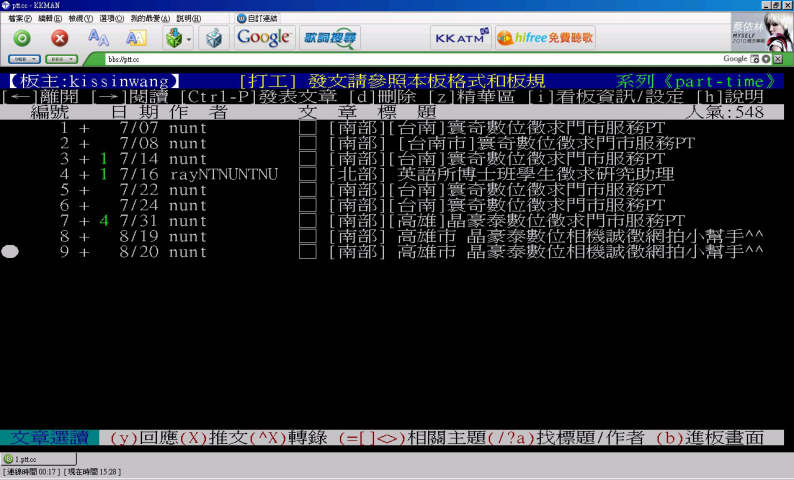Click the square marker on article 4 row
Viewport: 794px width, 480px height.
point(307,174)
